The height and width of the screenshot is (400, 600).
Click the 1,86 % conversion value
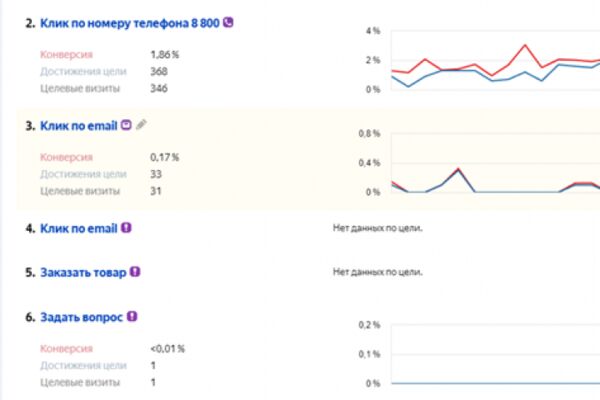165,55
